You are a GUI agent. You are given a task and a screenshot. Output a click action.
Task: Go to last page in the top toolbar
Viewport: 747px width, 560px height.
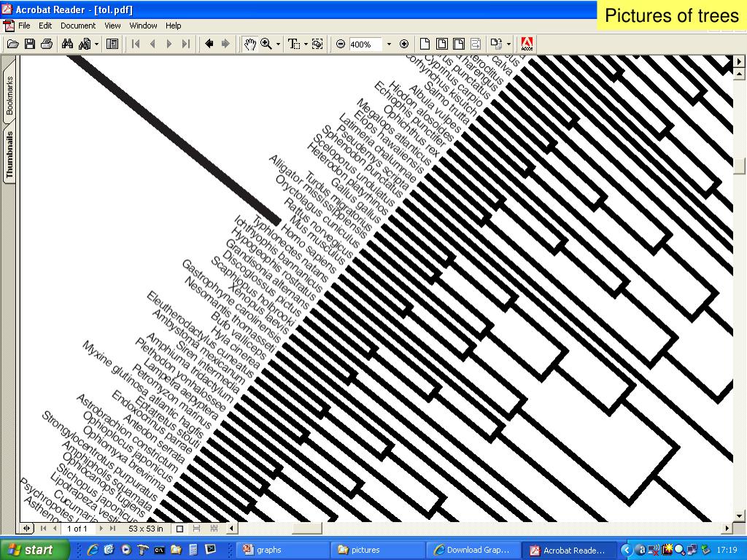pyautogui.click(x=186, y=44)
